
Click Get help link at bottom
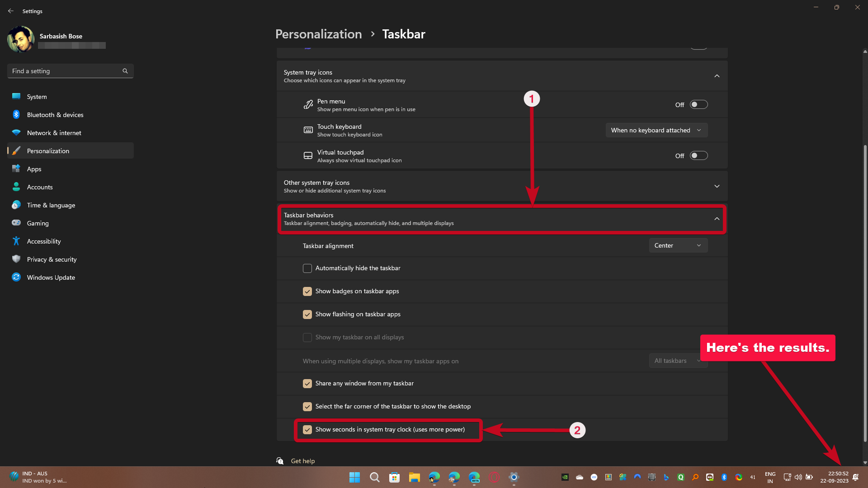coord(302,460)
